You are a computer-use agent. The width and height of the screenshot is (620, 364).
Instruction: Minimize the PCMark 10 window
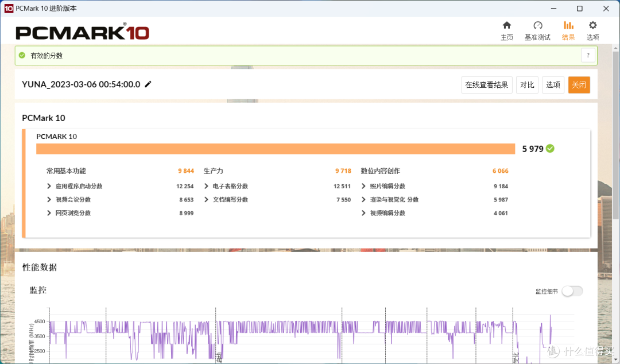553,8
